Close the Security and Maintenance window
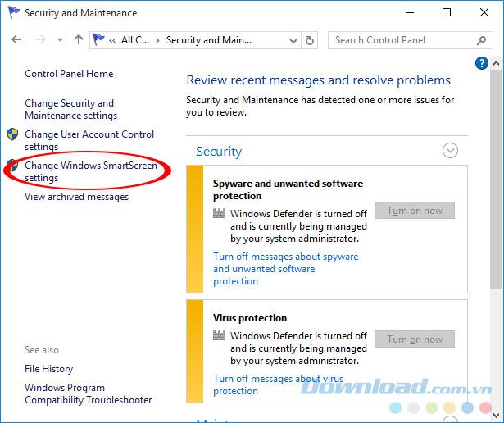Screen dimensions: 504x423 484,12
